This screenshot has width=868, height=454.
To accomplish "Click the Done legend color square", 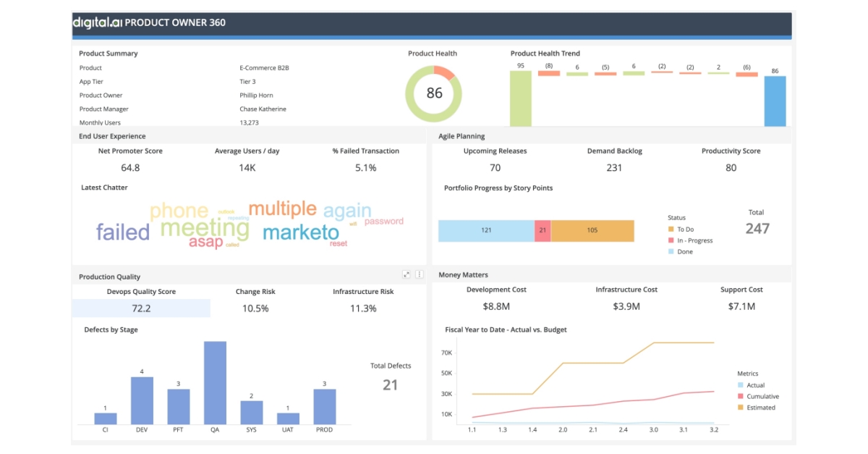I will point(673,251).
